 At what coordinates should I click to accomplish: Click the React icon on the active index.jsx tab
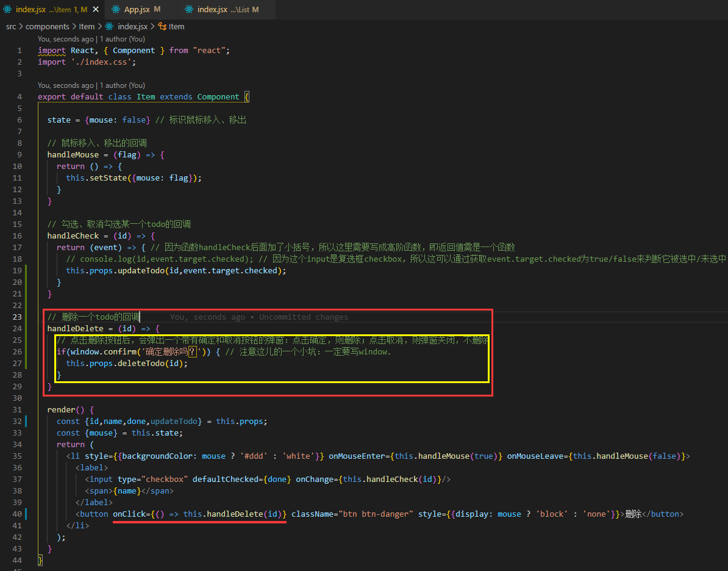[6, 9]
